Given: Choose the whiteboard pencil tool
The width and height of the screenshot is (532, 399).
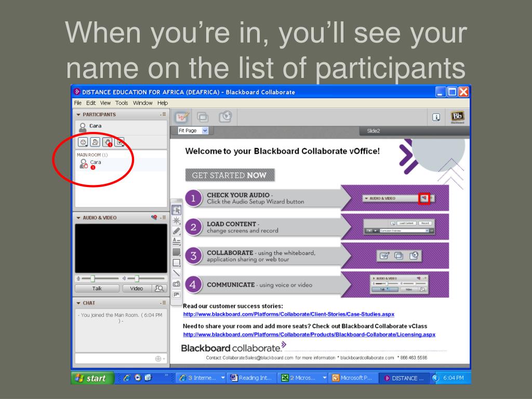Looking at the screenshot, I should 177,231.
